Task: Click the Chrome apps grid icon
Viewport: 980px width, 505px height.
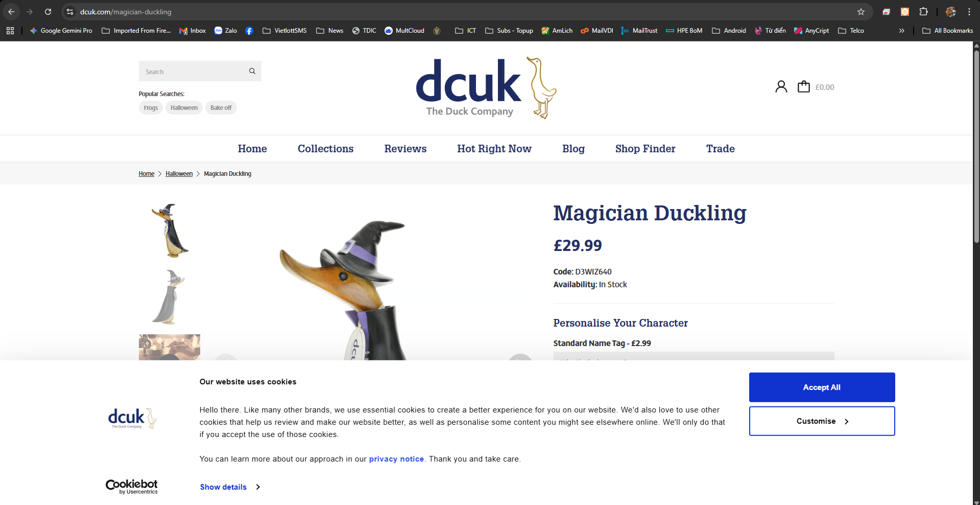Action: pos(10,31)
